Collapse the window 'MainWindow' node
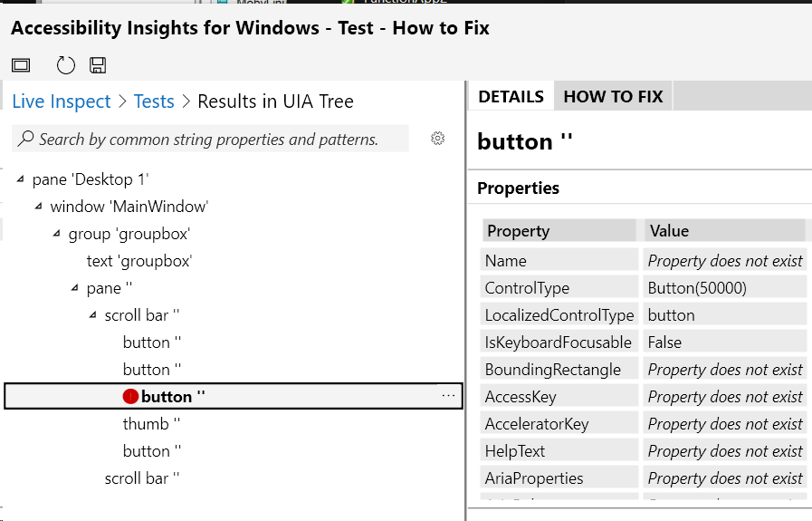The image size is (812, 521). click(38, 207)
